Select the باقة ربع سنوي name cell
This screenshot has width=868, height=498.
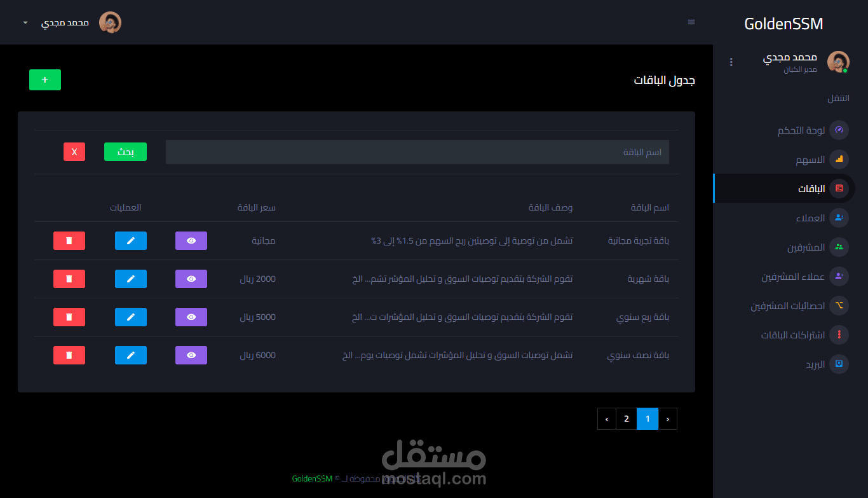pyautogui.click(x=643, y=317)
